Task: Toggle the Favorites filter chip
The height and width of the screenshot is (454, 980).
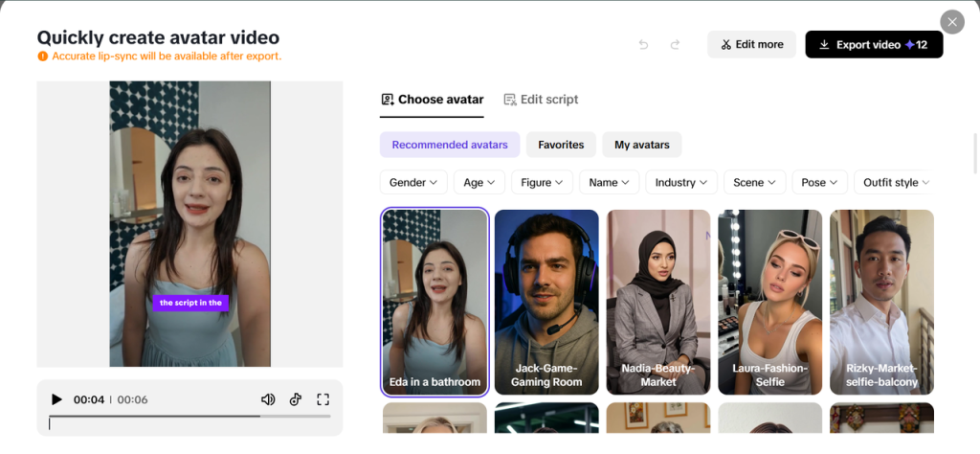Action: [561, 145]
